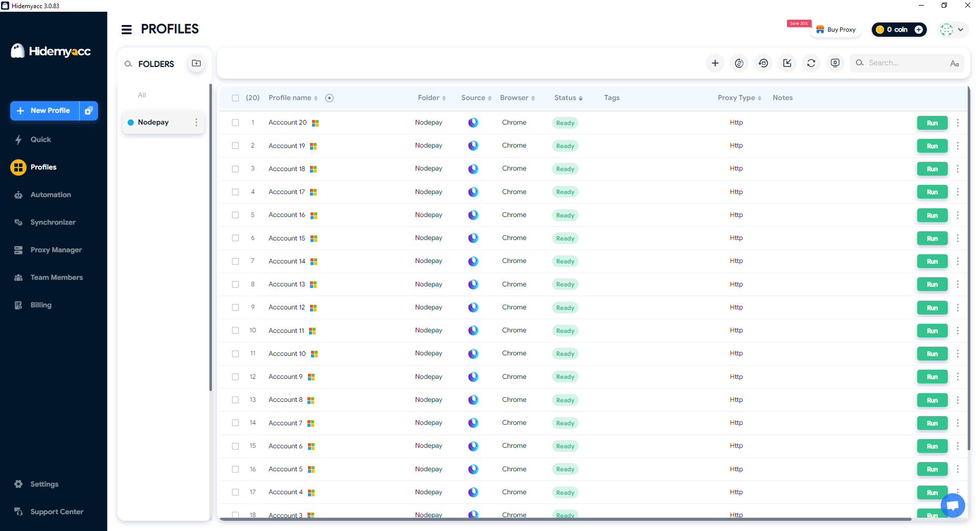Open more options for Account 5
Image resolution: width=980 pixels, height=531 pixels.
[x=958, y=469]
